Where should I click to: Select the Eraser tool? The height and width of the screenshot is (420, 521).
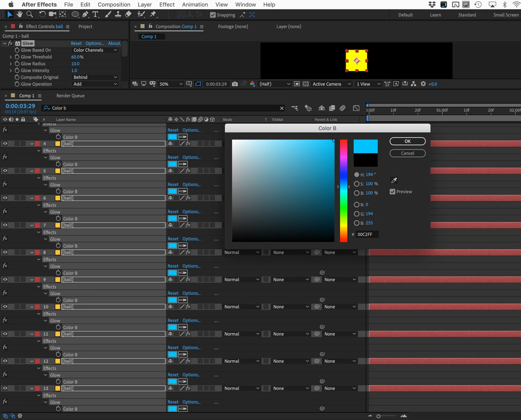tap(128, 14)
